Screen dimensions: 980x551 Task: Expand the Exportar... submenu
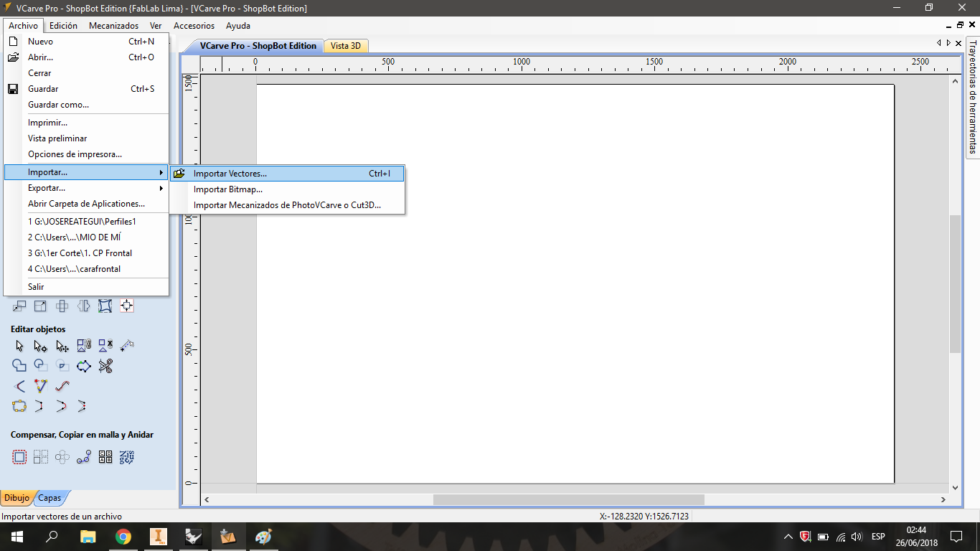coord(86,188)
